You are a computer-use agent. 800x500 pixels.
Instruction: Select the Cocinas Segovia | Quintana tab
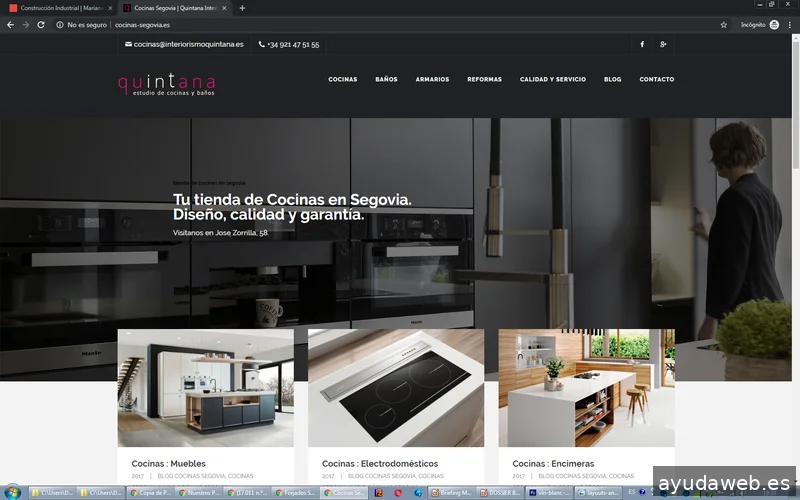[x=174, y=8]
